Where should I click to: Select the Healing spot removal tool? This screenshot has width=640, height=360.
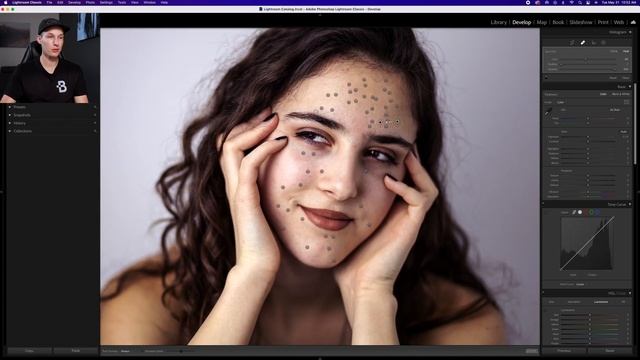[583, 42]
